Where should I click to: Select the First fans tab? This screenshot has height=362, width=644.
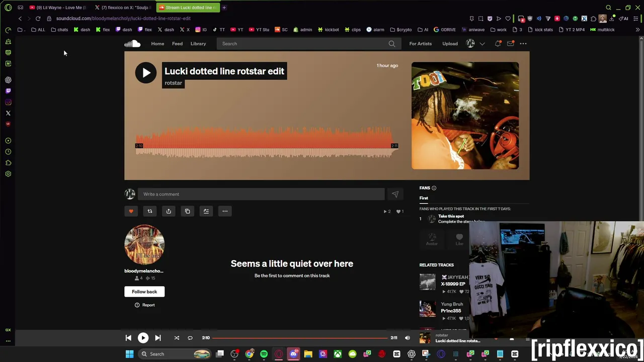click(x=424, y=198)
